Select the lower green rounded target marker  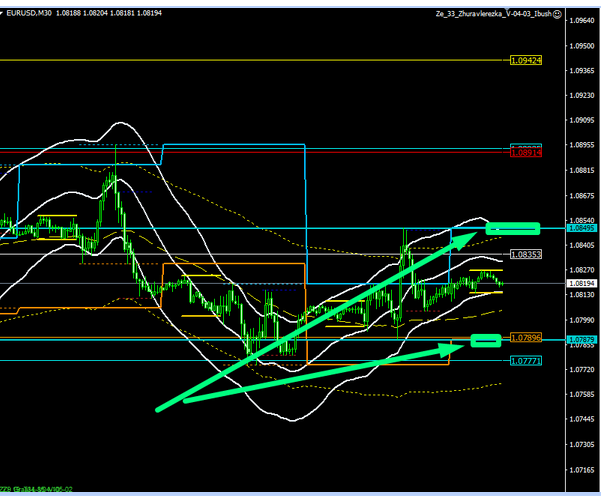pyautogui.click(x=486, y=340)
